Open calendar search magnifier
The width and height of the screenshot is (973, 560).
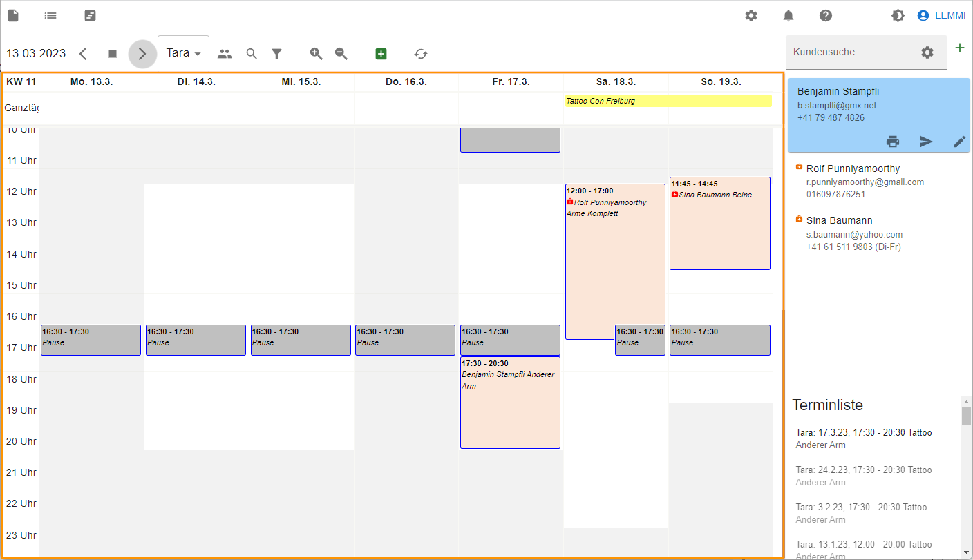tap(252, 53)
